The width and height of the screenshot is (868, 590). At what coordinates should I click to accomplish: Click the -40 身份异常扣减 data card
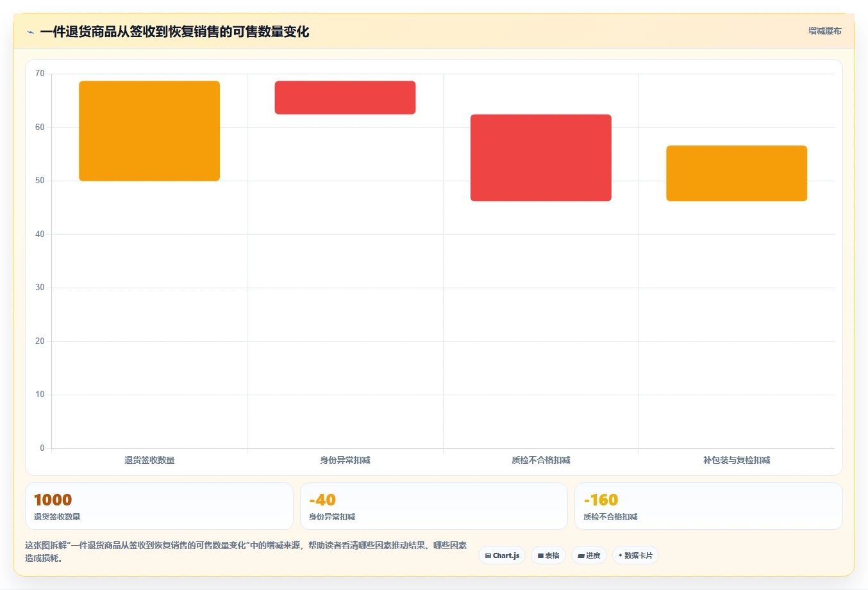click(434, 506)
